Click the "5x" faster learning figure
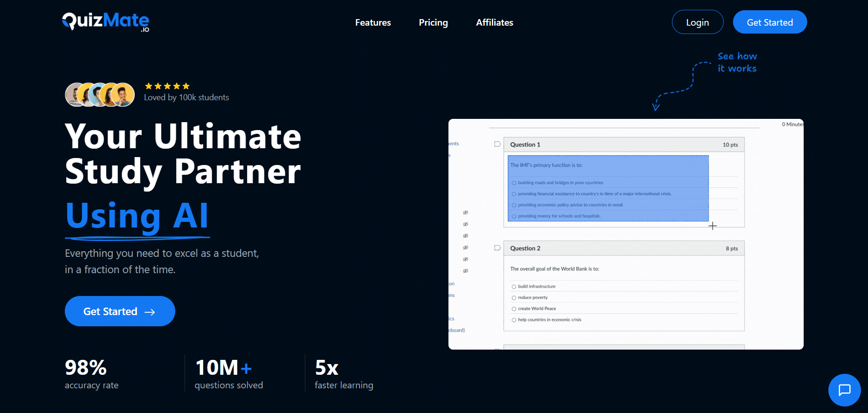The width and height of the screenshot is (868, 413). [326, 367]
